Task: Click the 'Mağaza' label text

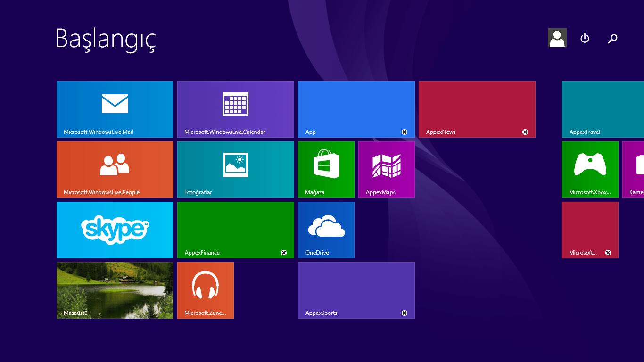Action: click(x=315, y=192)
